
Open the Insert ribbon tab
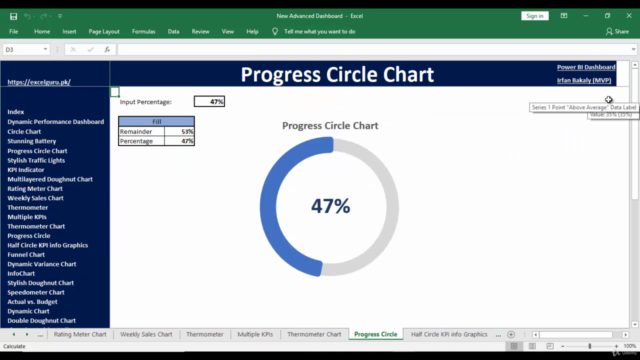pyautogui.click(x=69, y=31)
